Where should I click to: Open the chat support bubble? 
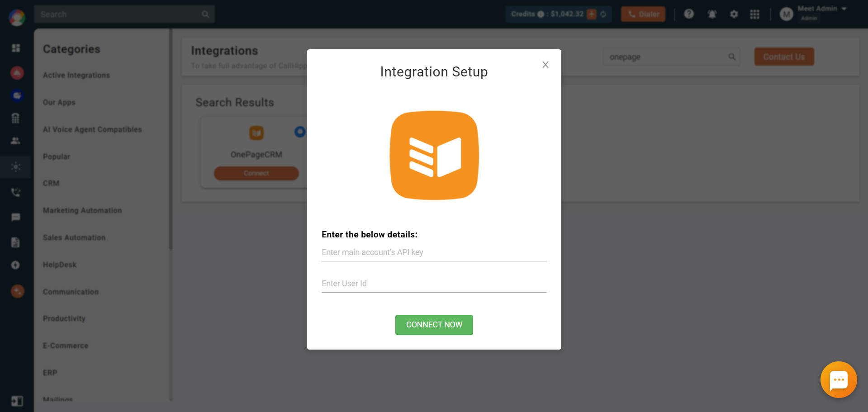point(839,379)
